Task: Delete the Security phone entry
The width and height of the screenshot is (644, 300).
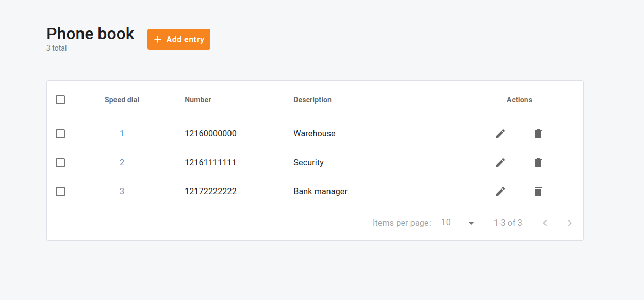Action: coord(538,163)
